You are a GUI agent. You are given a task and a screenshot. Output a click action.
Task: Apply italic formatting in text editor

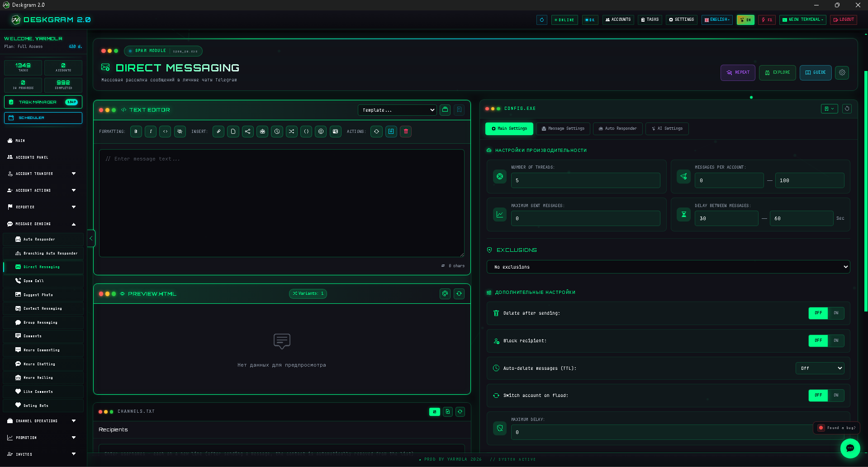(x=151, y=132)
